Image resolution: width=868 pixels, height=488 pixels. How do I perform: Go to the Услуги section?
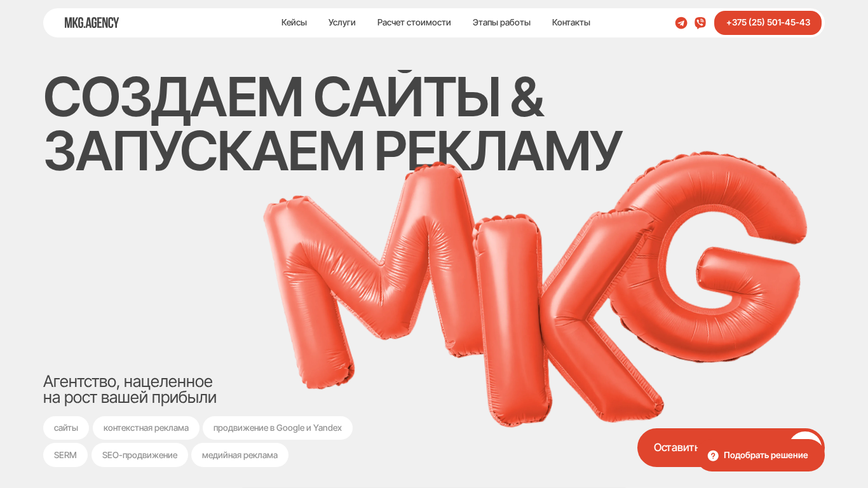click(x=342, y=23)
